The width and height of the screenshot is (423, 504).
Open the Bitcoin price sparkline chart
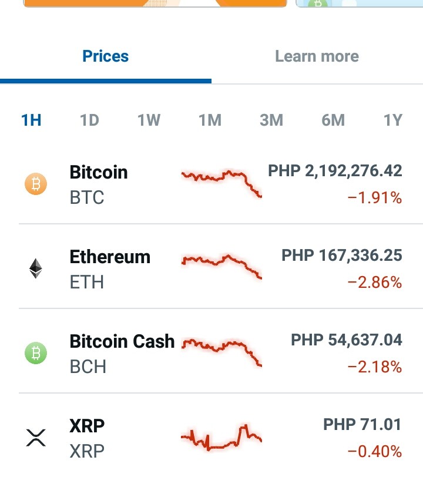point(221,183)
